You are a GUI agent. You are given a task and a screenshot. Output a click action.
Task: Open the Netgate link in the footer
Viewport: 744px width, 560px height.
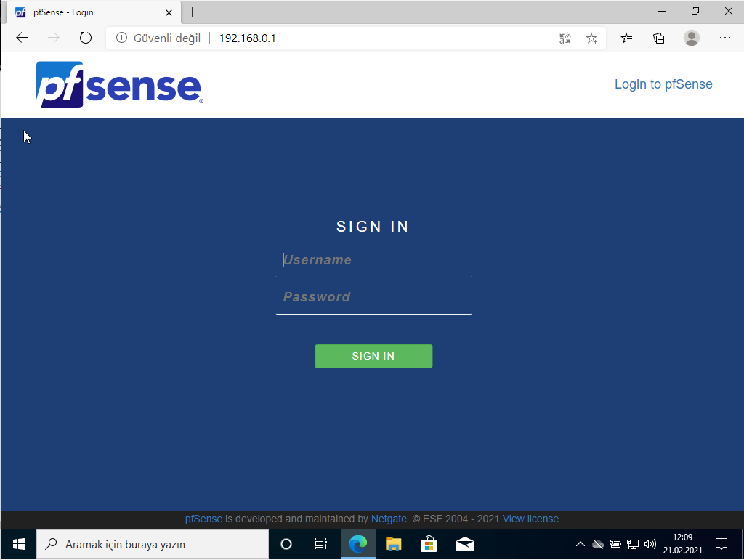[x=389, y=519]
